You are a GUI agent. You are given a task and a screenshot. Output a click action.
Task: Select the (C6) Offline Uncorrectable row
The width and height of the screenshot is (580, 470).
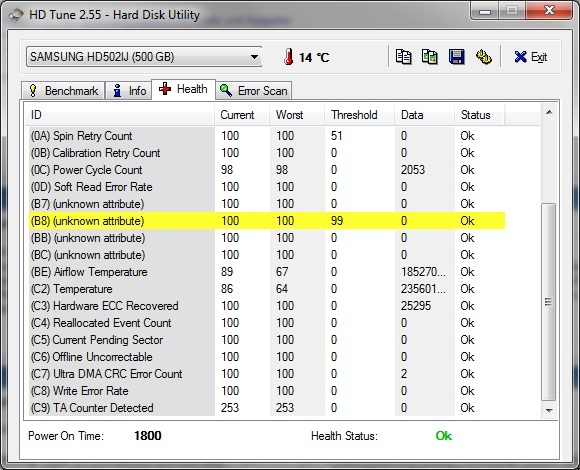(266, 357)
